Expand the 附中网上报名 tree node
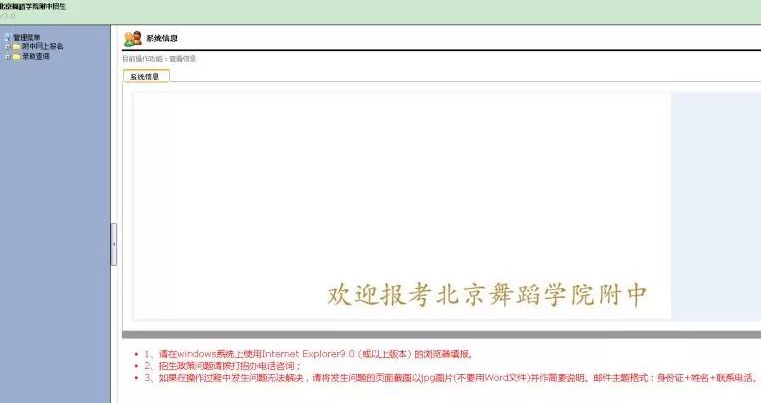This screenshot has height=403, width=761. pyautogui.click(x=7, y=47)
